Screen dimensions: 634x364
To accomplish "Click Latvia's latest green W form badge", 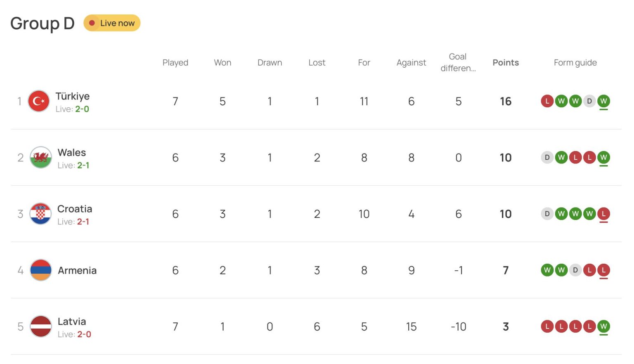I will click(x=603, y=326).
